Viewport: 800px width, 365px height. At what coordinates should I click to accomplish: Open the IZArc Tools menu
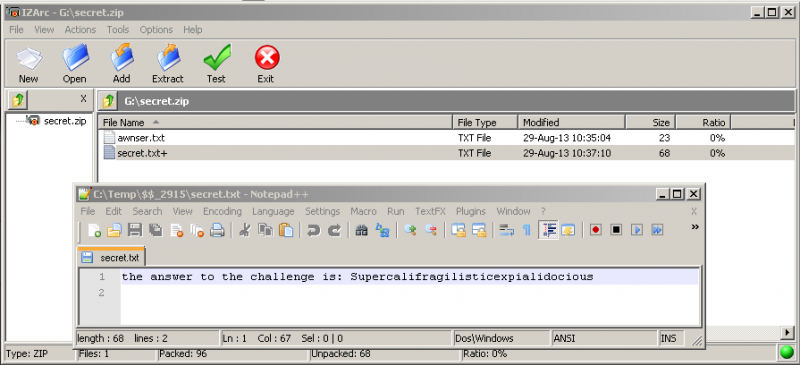click(118, 30)
